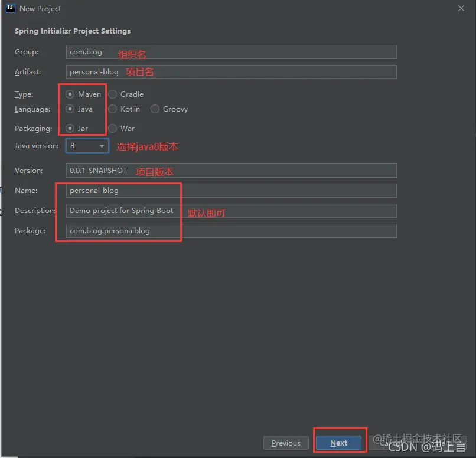Screen dimensions: 476x458
Task: Go back with the Previous button
Action: tap(286, 443)
